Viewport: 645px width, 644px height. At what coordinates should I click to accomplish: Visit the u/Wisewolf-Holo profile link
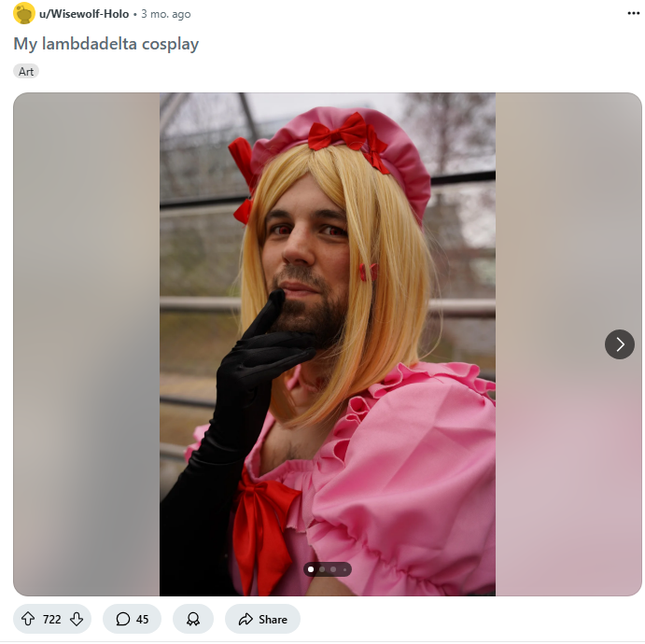[84, 14]
